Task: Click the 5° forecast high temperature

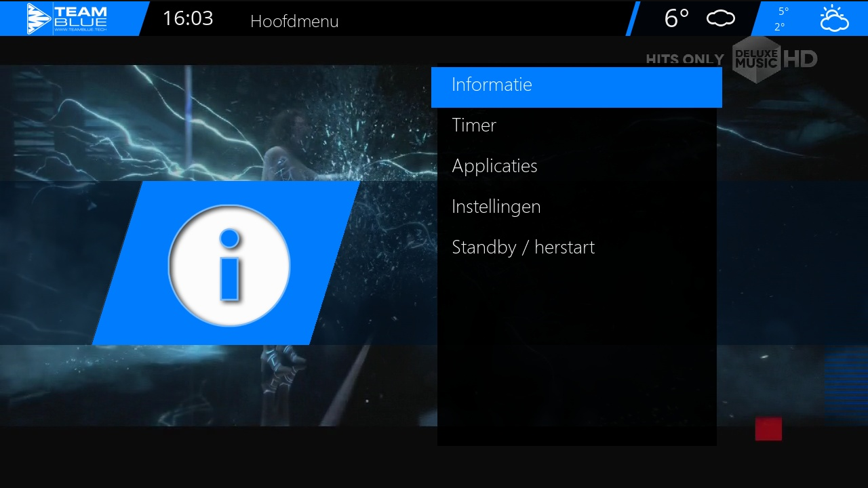Action: (x=783, y=12)
